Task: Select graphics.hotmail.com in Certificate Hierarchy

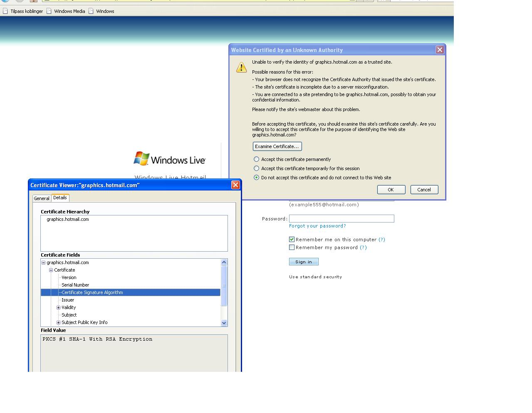Action: tap(68, 219)
